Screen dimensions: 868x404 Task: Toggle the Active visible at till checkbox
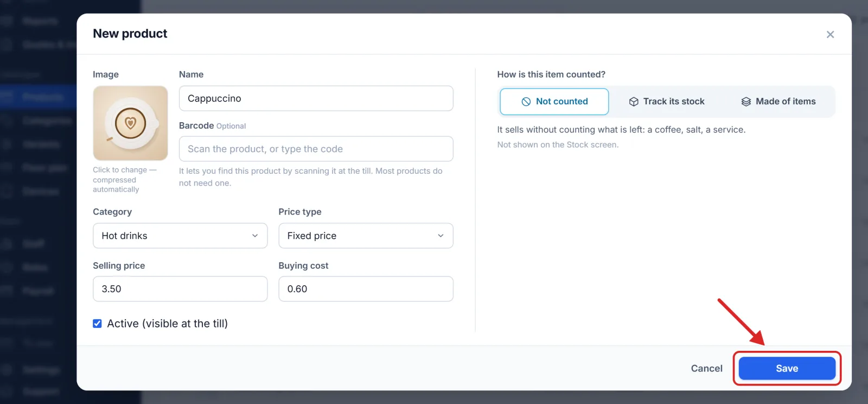(97, 324)
